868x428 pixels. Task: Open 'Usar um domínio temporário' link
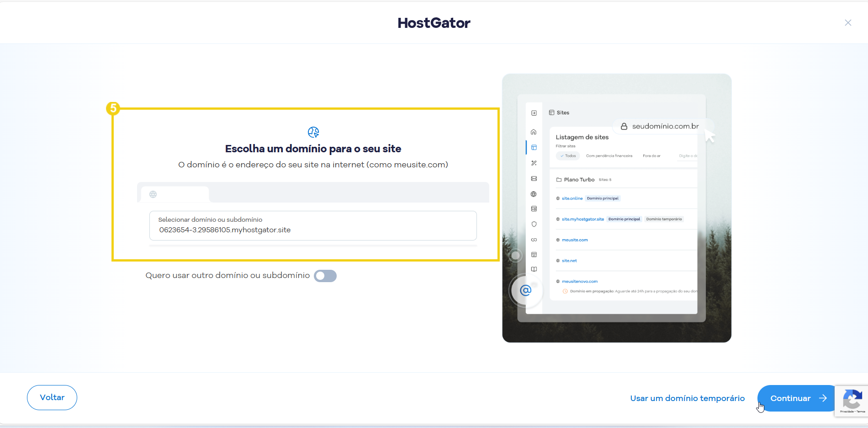688,398
